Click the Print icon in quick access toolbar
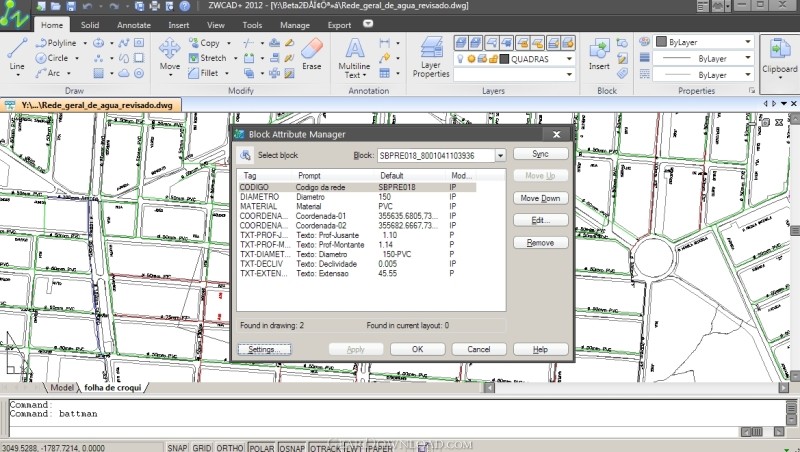The height and width of the screenshot is (452, 800). tap(155, 6)
